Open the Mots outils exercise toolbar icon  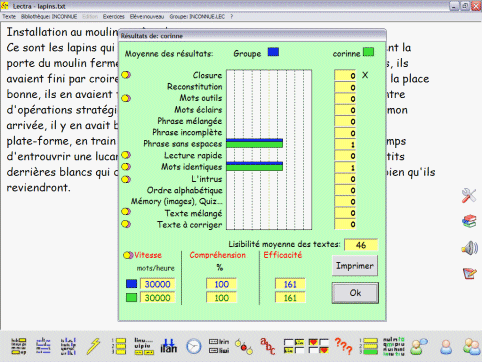point(68,346)
